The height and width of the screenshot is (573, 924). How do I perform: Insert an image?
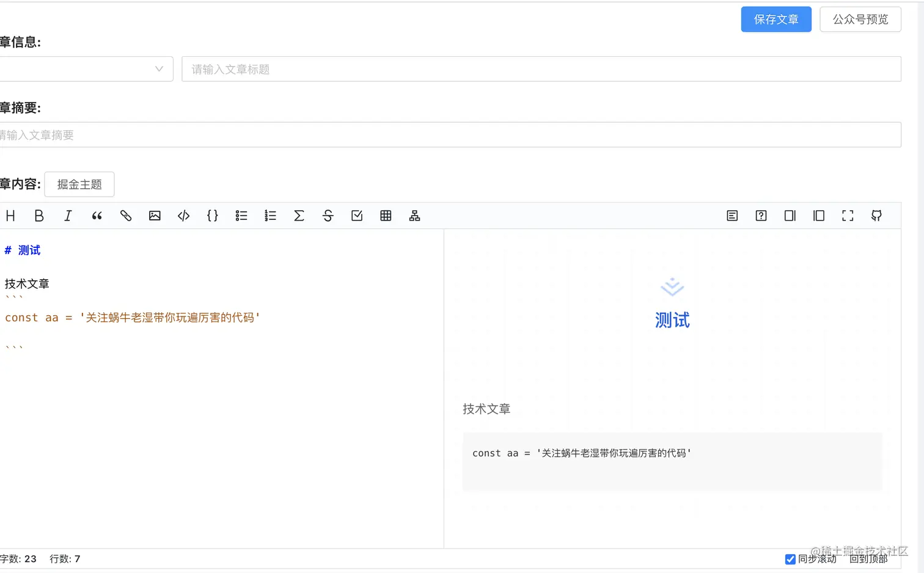point(155,216)
